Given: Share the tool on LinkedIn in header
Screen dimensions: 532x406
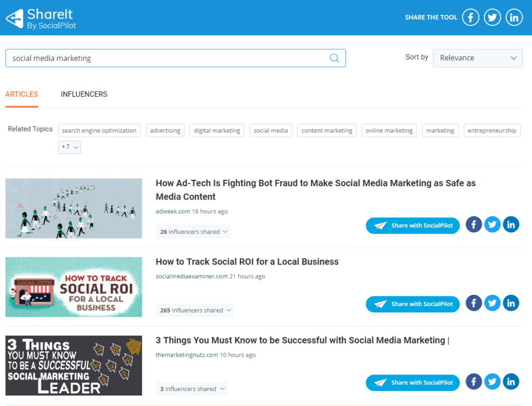Looking at the screenshot, I should pyautogui.click(x=514, y=17).
